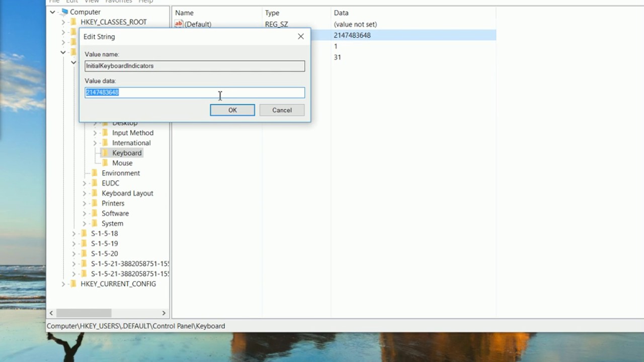
Task: Expand the HKEY_CURRENT_CONFIG node
Action: click(x=63, y=284)
